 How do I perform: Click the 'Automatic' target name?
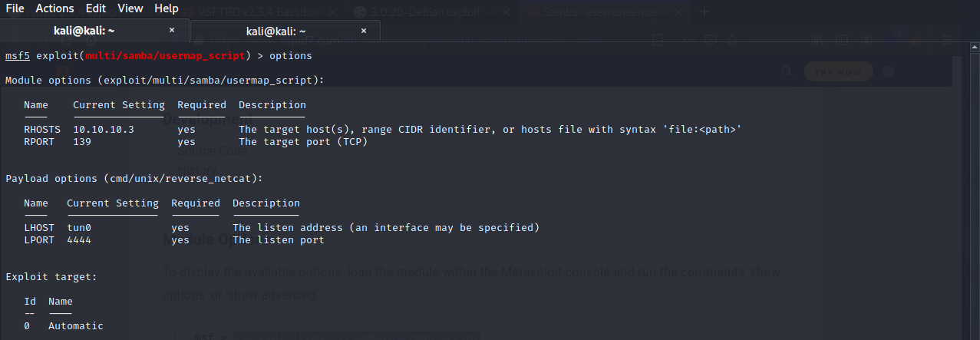(x=76, y=326)
